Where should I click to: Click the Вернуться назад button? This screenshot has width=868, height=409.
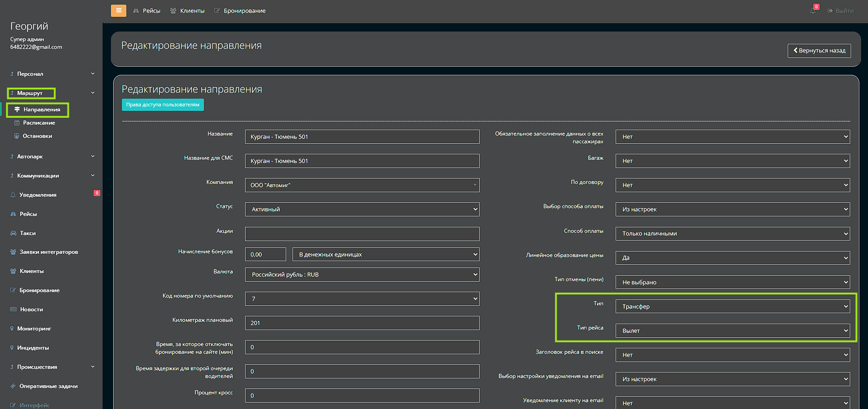click(819, 51)
